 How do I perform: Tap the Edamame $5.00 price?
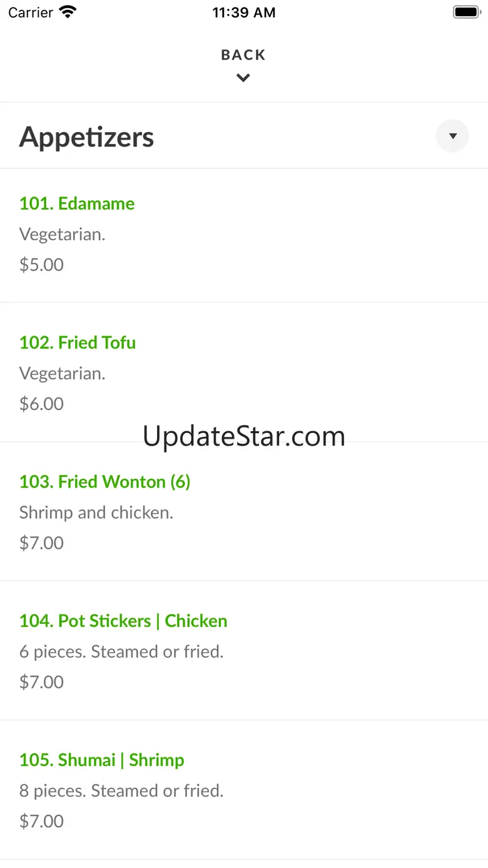coord(41,265)
